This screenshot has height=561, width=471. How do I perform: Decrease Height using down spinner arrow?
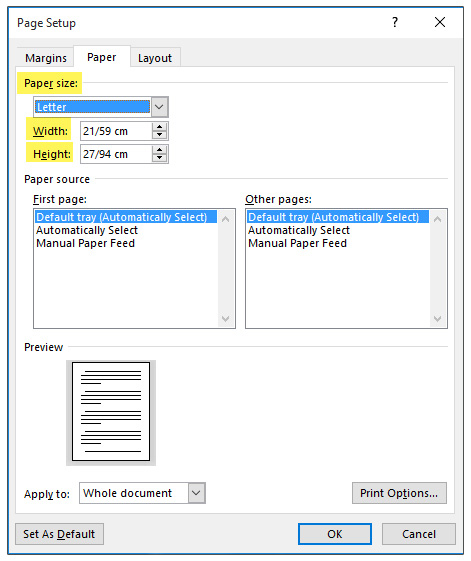(x=160, y=158)
